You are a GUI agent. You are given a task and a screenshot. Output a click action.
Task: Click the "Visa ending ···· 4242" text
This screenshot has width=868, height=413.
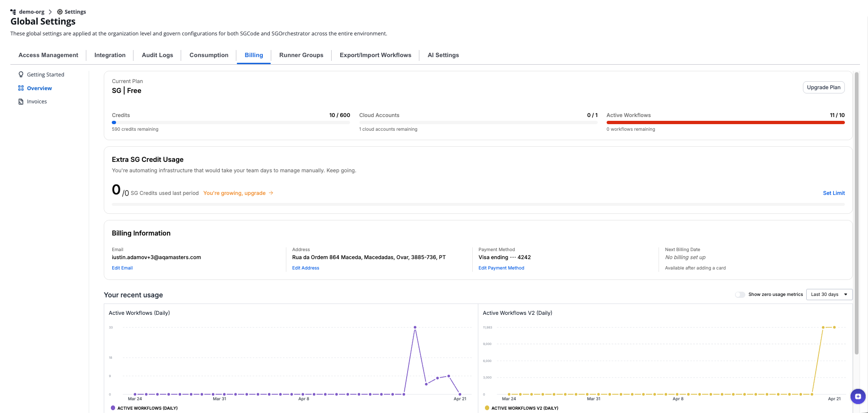coord(505,257)
